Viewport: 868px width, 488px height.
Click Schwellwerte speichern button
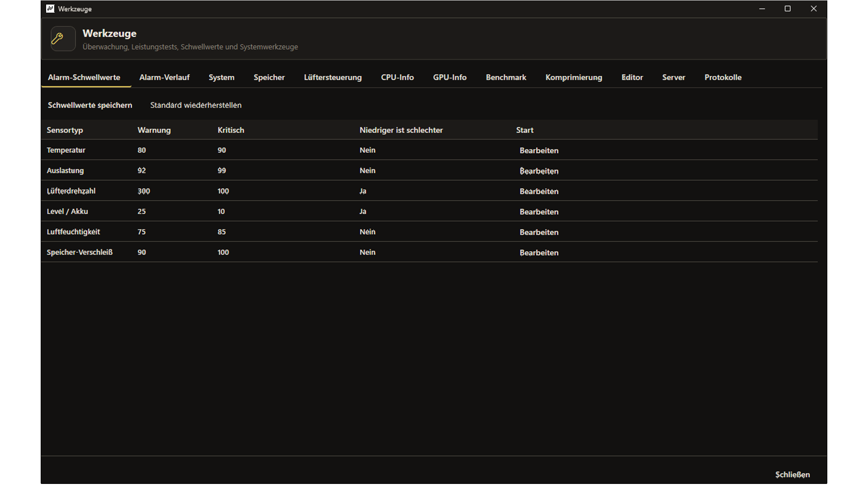pos(90,105)
